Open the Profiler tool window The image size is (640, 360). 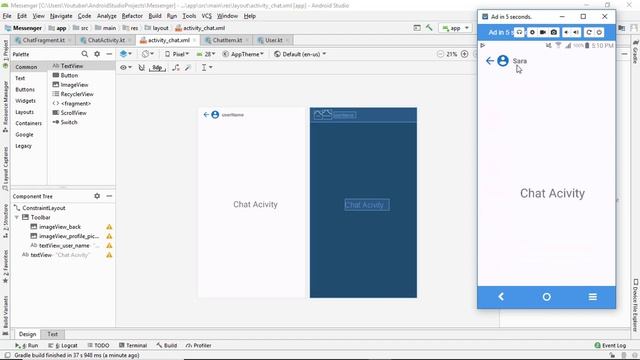coord(199,345)
